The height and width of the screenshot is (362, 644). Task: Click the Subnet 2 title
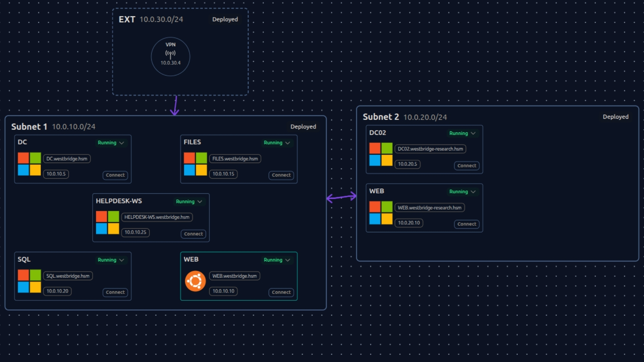pos(381,117)
